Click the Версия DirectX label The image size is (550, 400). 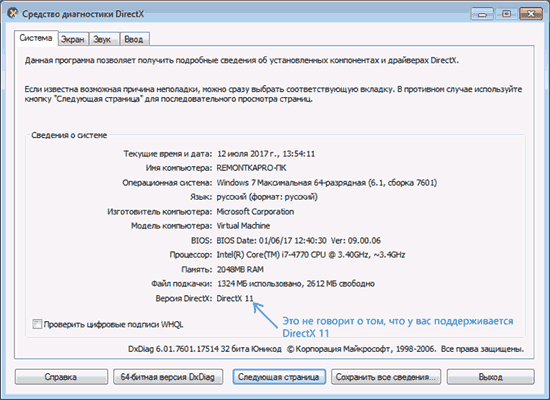point(184,298)
